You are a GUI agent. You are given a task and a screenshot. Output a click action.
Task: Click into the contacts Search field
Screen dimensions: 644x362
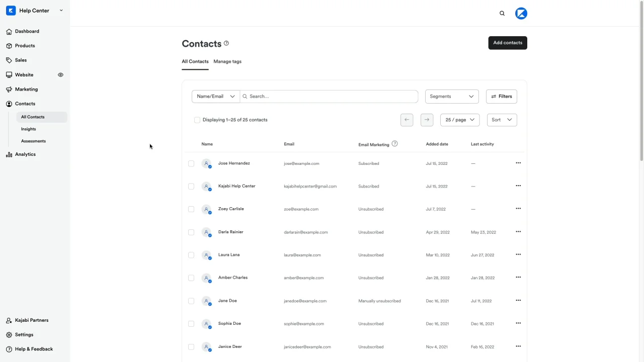tap(329, 97)
